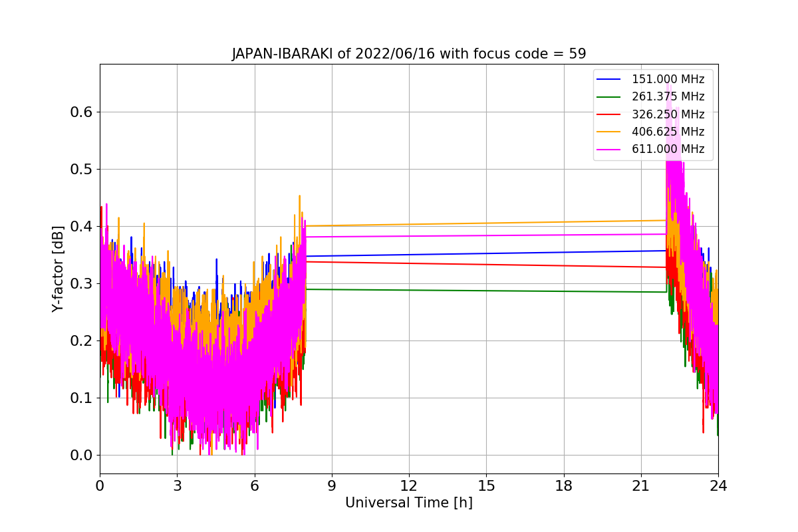This screenshot has width=798, height=532.
Task: Select the 326.250 MHz legend label
Action: (x=668, y=114)
